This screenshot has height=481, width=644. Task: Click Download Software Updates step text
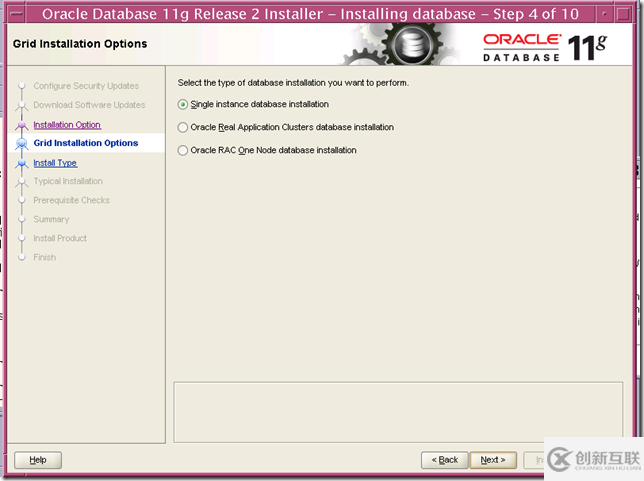pyautogui.click(x=89, y=105)
